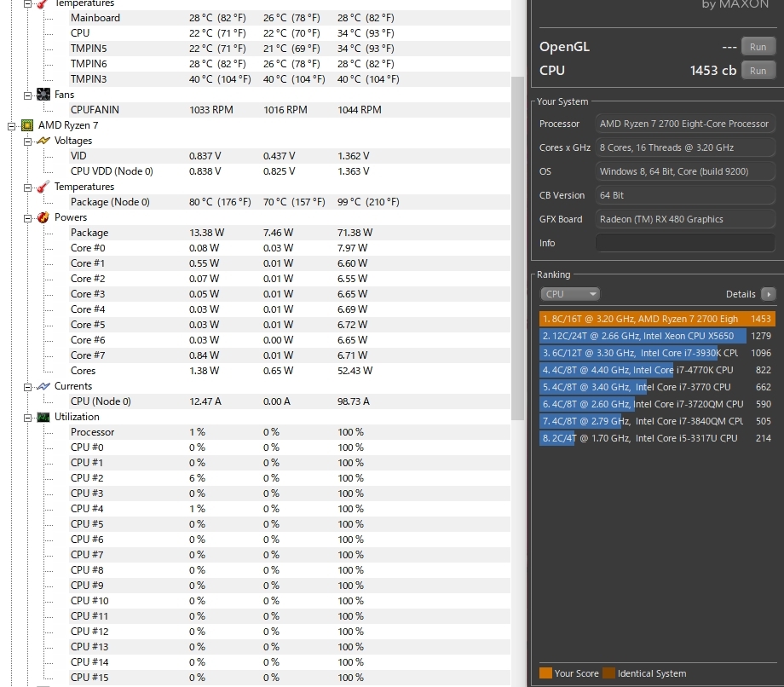Click the Processor field showing AMD Ryzen 7 2700
Image resolution: width=784 pixels, height=687 pixels.
pyautogui.click(x=685, y=124)
